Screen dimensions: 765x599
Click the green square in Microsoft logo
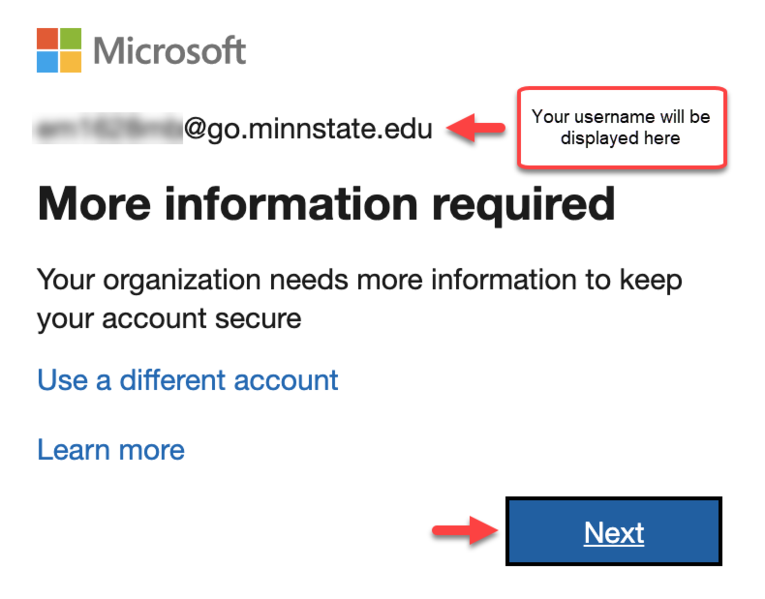tap(71, 37)
